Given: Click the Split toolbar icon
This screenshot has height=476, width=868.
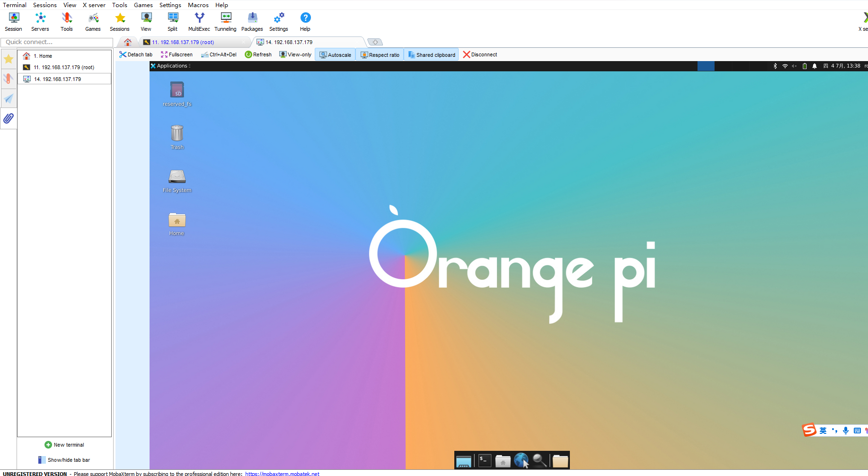Looking at the screenshot, I should click(x=173, y=22).
